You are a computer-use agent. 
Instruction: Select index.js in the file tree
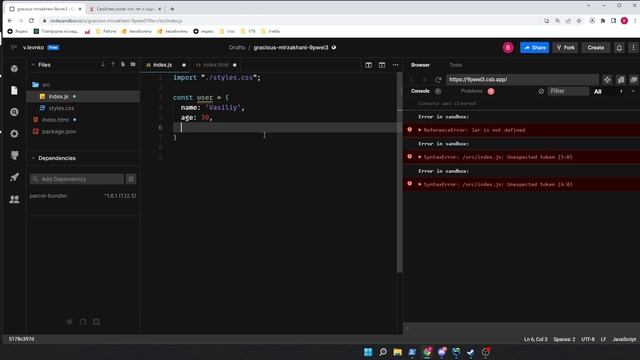pyautogui.click(x=83, y=96)
